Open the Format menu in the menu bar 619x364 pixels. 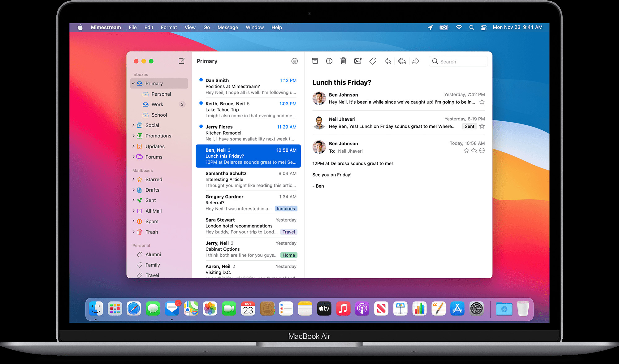169,27
